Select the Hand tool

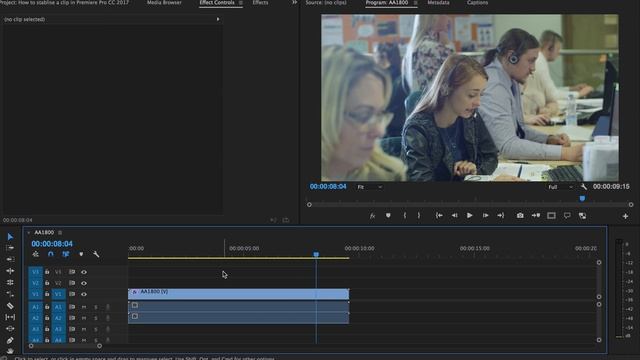(10, 350)
